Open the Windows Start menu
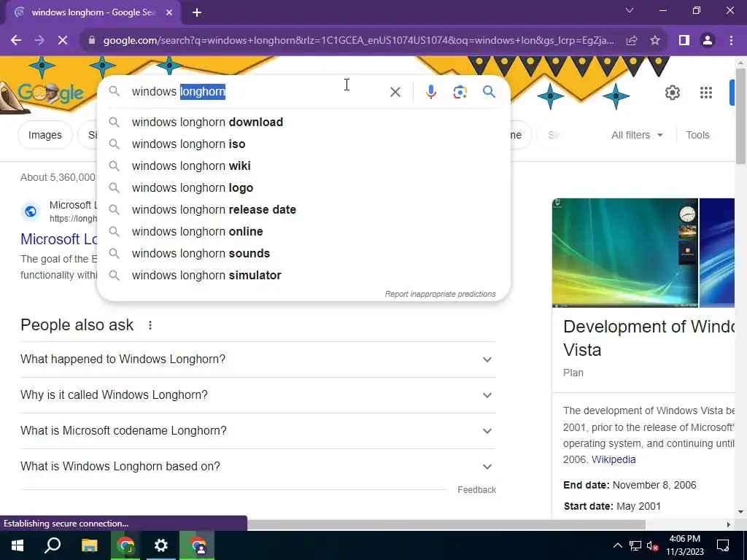This screenshot has height=560, width=747. [x=18, y=545]
